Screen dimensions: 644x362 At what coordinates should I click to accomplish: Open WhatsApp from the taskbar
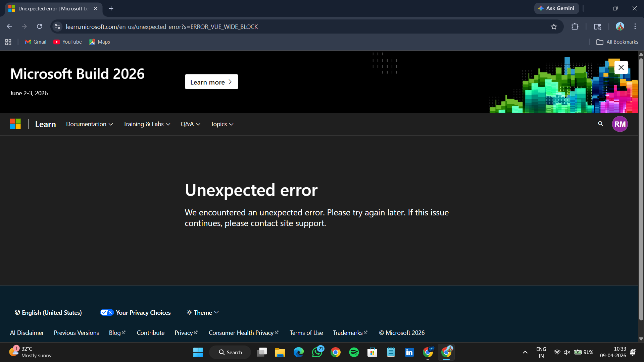click(317, 352)
